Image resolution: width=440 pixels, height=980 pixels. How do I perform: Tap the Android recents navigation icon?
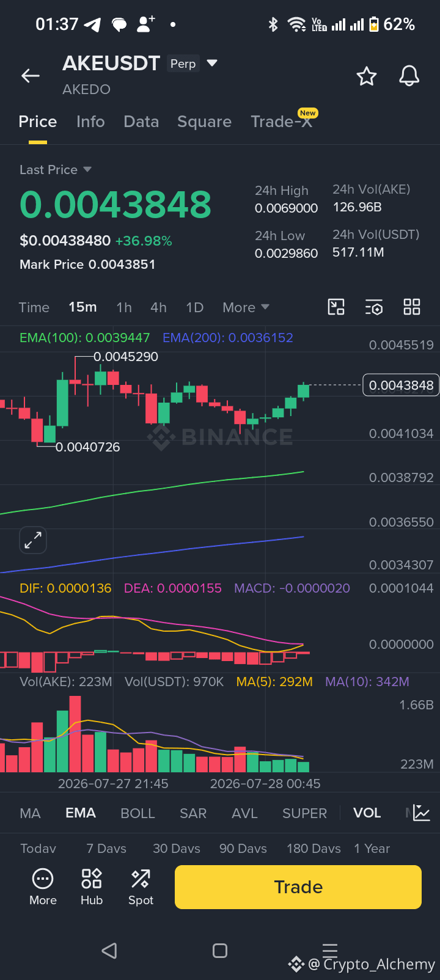(x=330, y=950)
